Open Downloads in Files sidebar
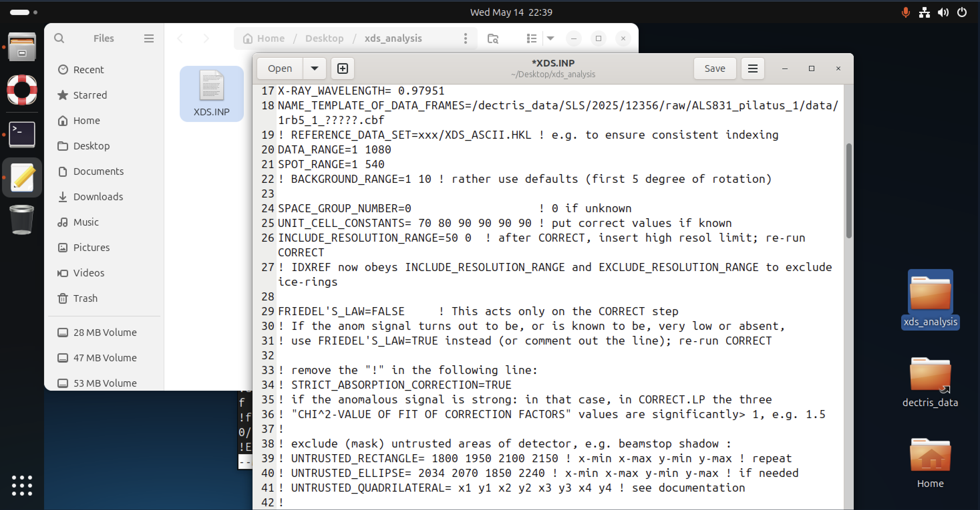This screenshot has height=510, width=980. click(104, 197)
